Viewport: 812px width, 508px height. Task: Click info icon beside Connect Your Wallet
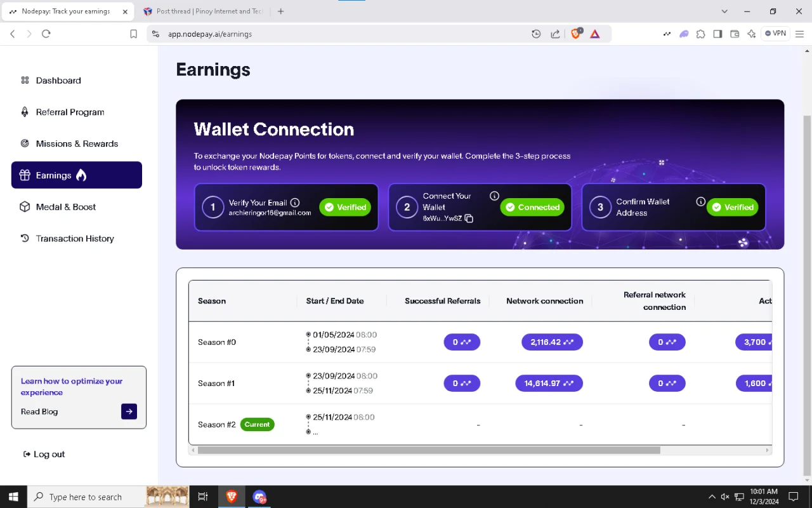pos(494,196)
